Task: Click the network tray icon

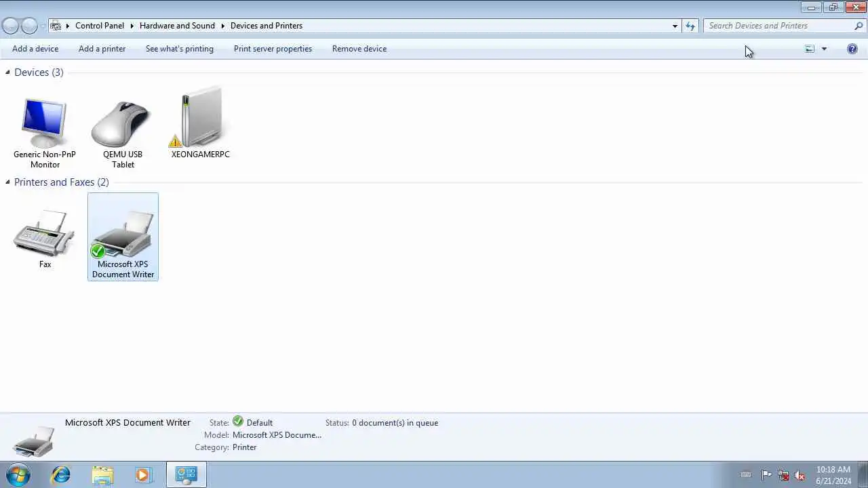Action: (783, 475)
